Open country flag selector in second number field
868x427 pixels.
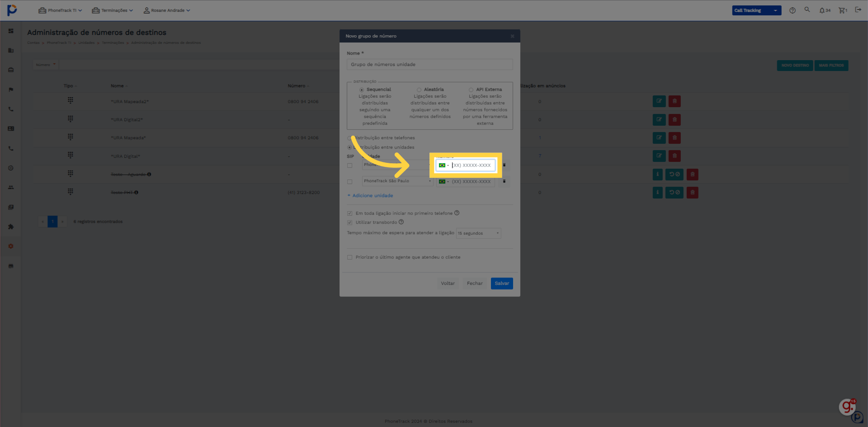point(443,181)
